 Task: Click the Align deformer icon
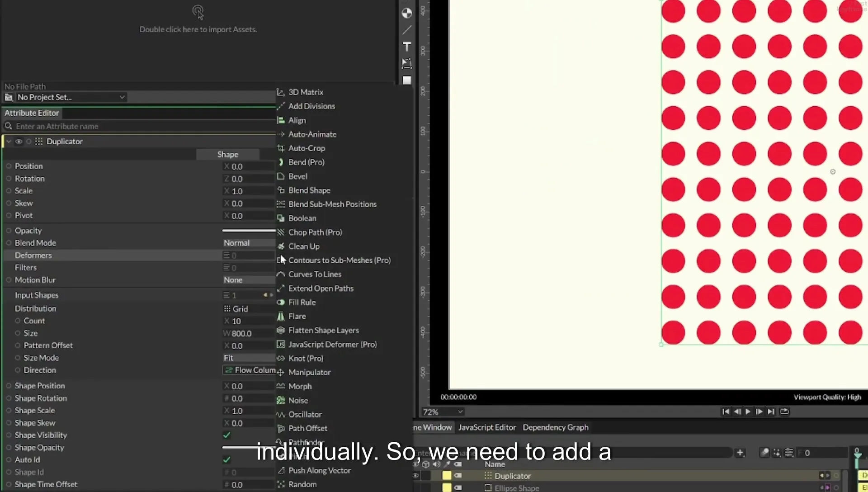(x=281, y=120)
